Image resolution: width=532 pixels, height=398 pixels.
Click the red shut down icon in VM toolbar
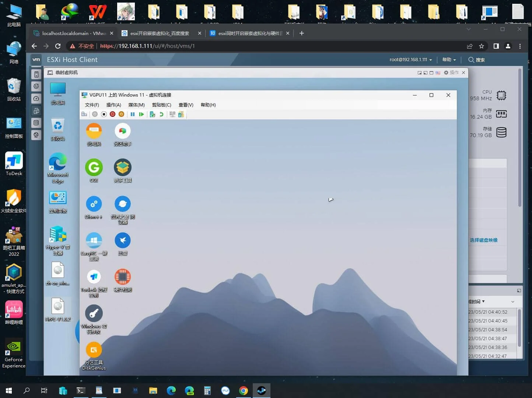pyautogui.click(x=113, y=114)
